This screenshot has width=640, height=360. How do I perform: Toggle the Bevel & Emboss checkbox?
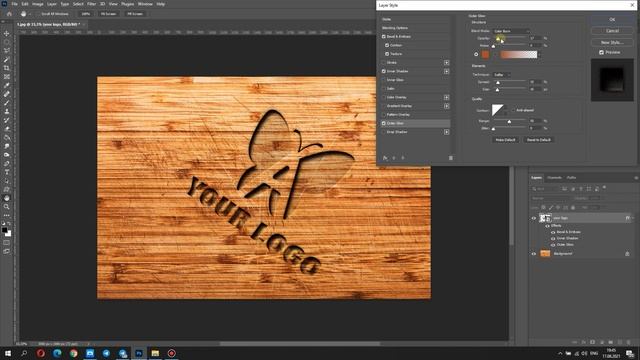coord(384,37)
